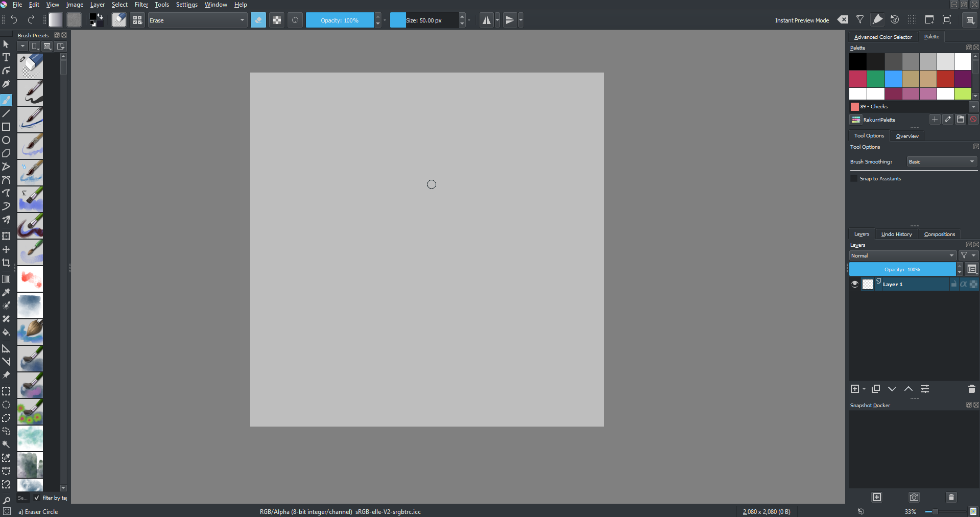980x517 pixels.
Task: Open the Filter menu
Action: [141, 5]
